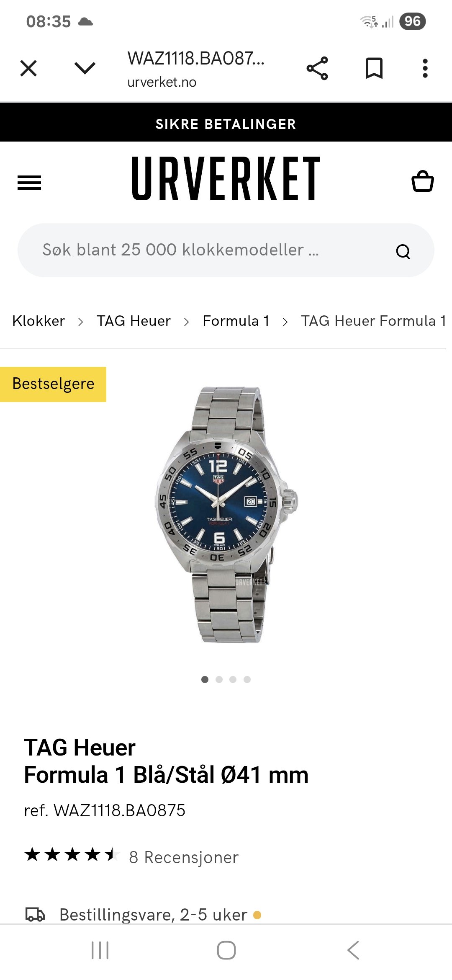Open the hamburger navigation menu

[x=29, y=183]
